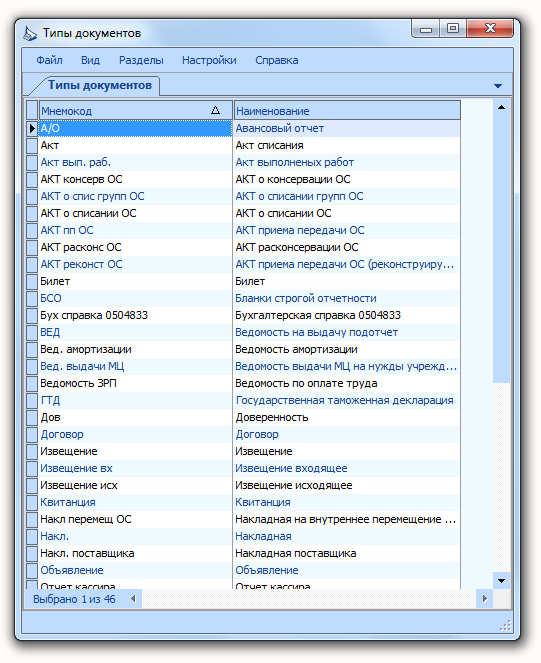Click the vertical scrollbar up arrow
Image resolution: width=541 pixels, height=663 pixels.
(x=501, y=107)
